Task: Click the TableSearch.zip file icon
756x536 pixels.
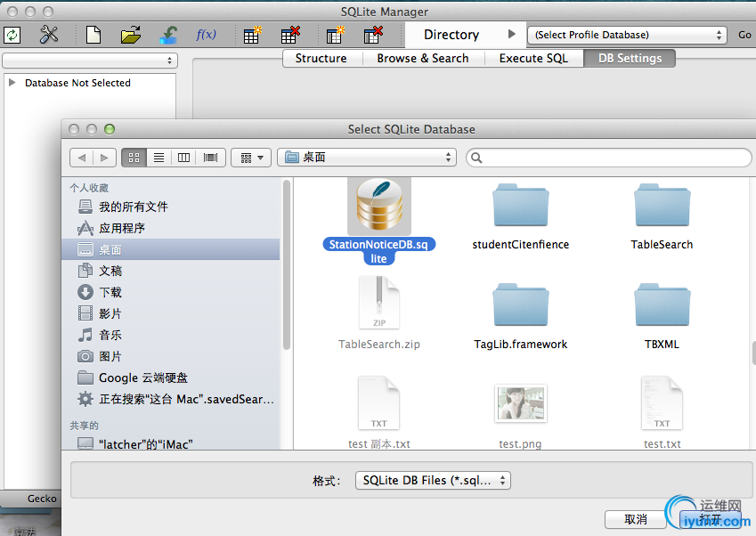Action: [379, 303]
